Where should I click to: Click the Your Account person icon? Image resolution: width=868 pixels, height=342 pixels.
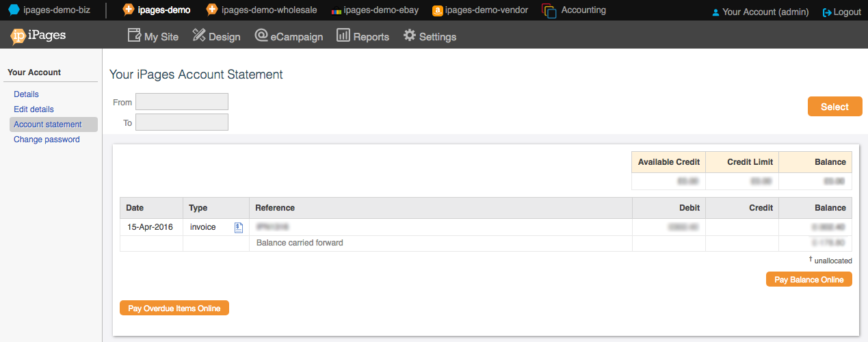[715, 12]
